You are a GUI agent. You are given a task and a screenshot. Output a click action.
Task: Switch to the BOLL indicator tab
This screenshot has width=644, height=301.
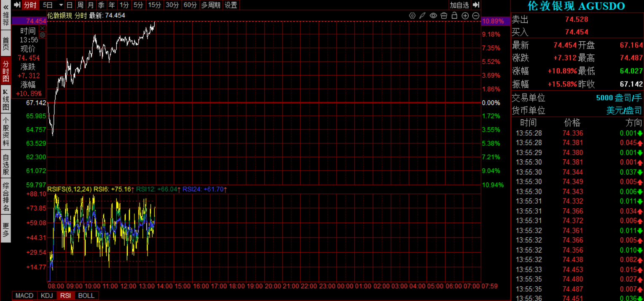click(x=86, y=296)
